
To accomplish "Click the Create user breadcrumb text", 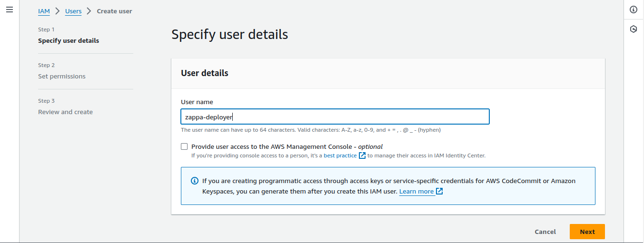I will (x=114, y=11).
